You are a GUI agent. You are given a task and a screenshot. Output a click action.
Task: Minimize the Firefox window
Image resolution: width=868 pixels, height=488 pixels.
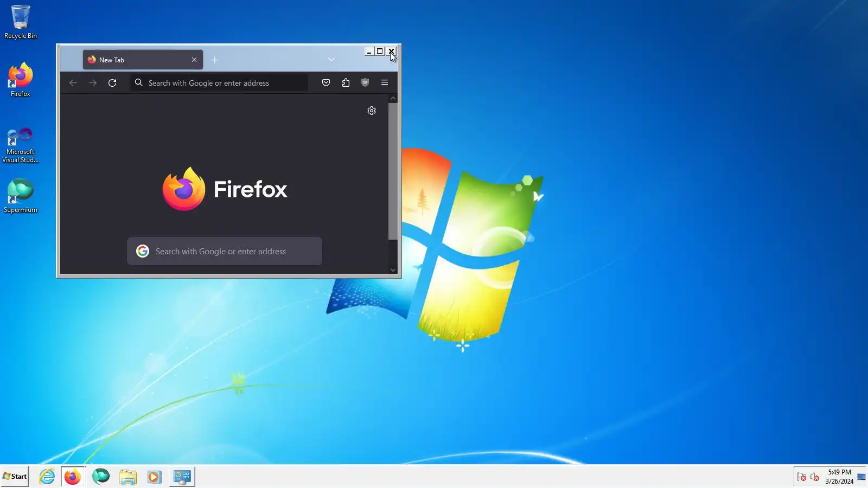(369, 52)
